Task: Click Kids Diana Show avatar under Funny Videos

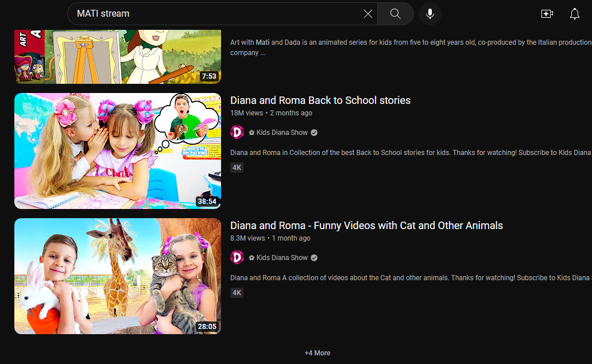Action: click(237, 258)
